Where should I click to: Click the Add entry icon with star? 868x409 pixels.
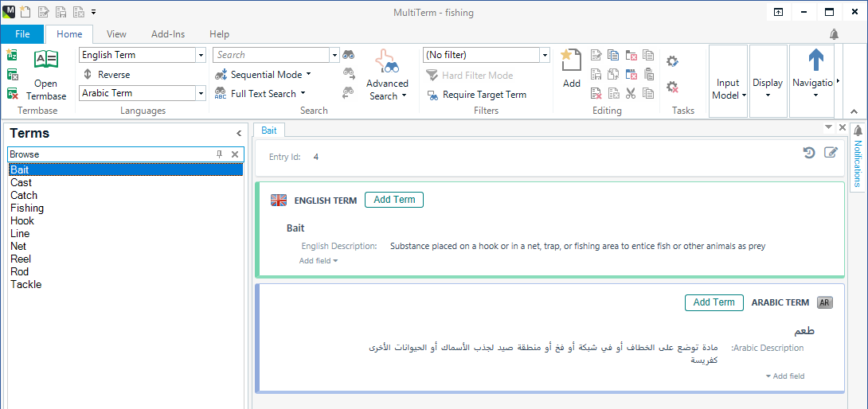[571, 60]
